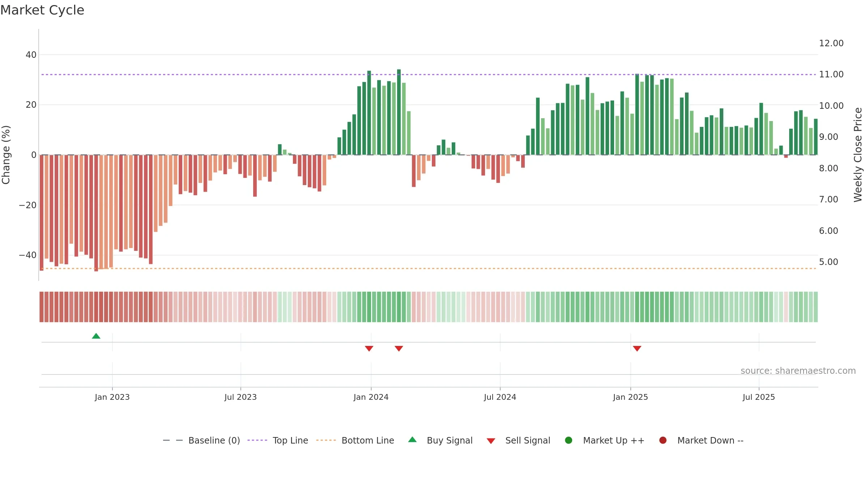Click the last green bar at the right edge of the chart

pyautogui.click(x=816, y=137)
